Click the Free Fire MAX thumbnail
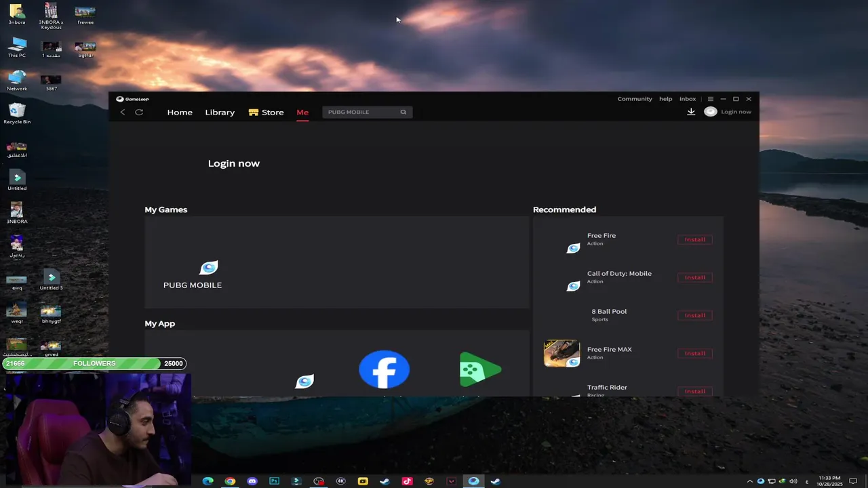The image size is (868, 488). coord(561,353)
